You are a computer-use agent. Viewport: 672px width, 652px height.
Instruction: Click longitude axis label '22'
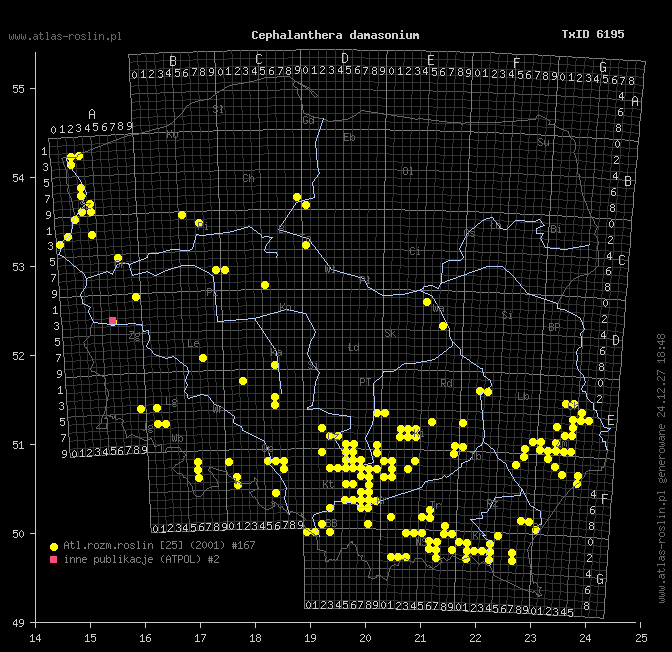point(475,638)
